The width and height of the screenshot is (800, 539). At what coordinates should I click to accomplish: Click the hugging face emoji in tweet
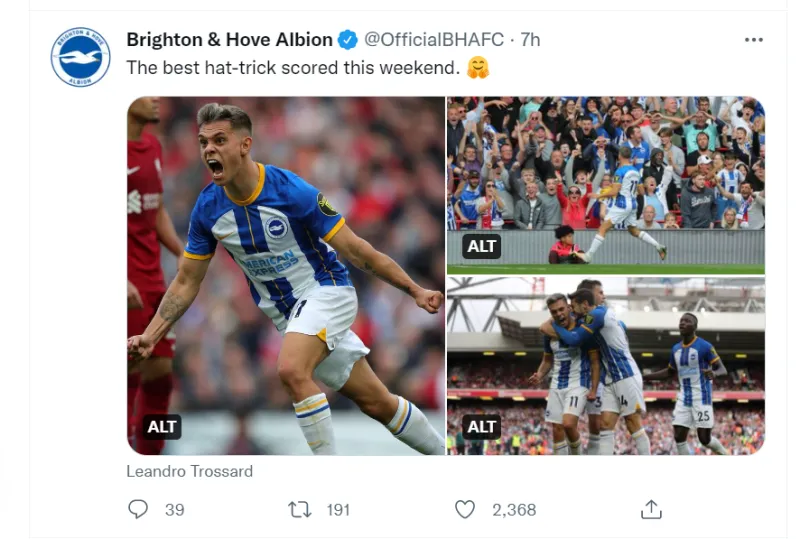(479, 68)
